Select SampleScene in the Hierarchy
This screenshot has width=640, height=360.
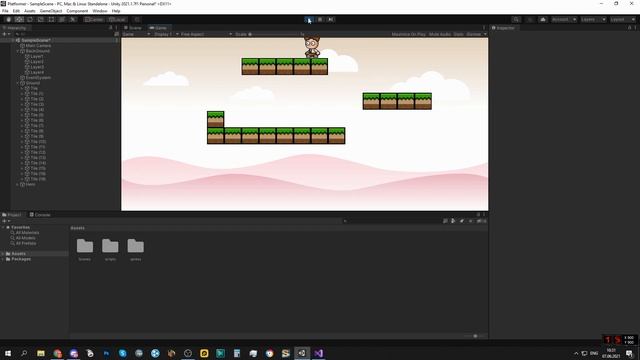click(x=36, y=40)
